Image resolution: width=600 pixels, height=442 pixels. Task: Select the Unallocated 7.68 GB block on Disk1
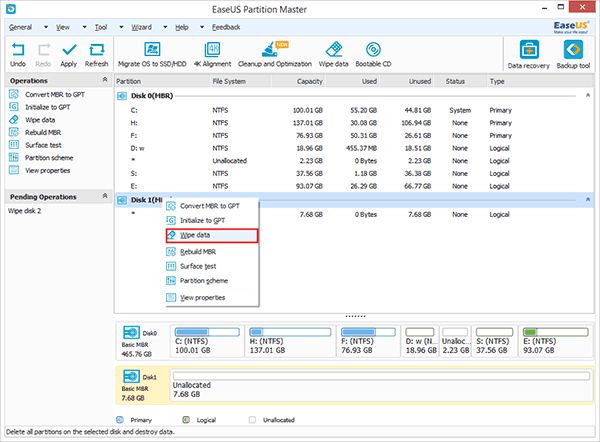pos(382,385)
